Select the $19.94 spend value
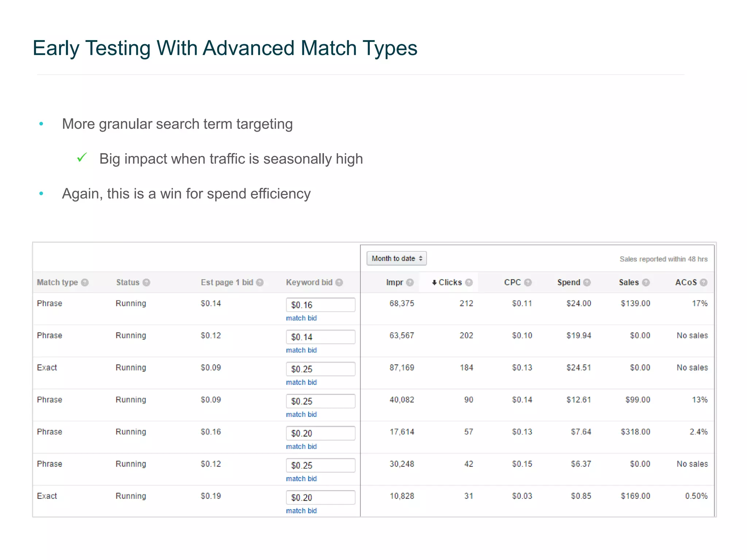This screenshot has height=560, width=747. tap(578, 335)
